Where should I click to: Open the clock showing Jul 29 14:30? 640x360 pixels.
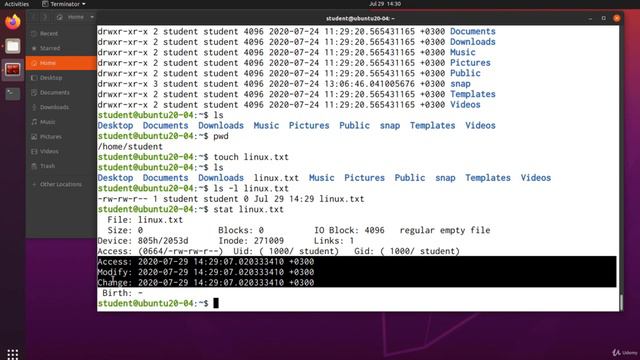pos(385,4)
